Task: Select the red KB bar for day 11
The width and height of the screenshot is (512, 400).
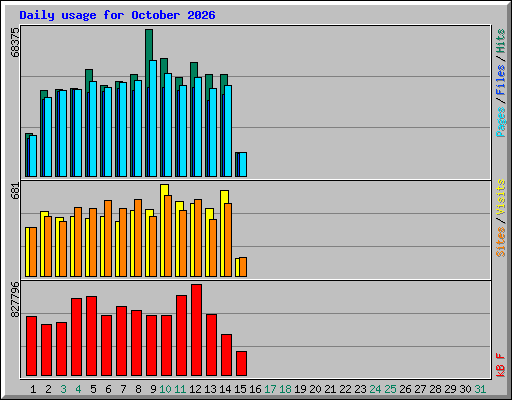Action: pos(181,335)
